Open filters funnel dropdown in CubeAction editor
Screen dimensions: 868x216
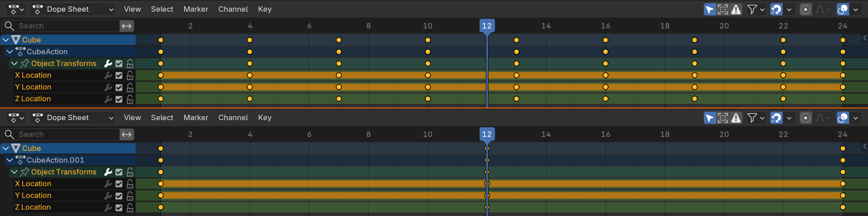pos(755,9)
